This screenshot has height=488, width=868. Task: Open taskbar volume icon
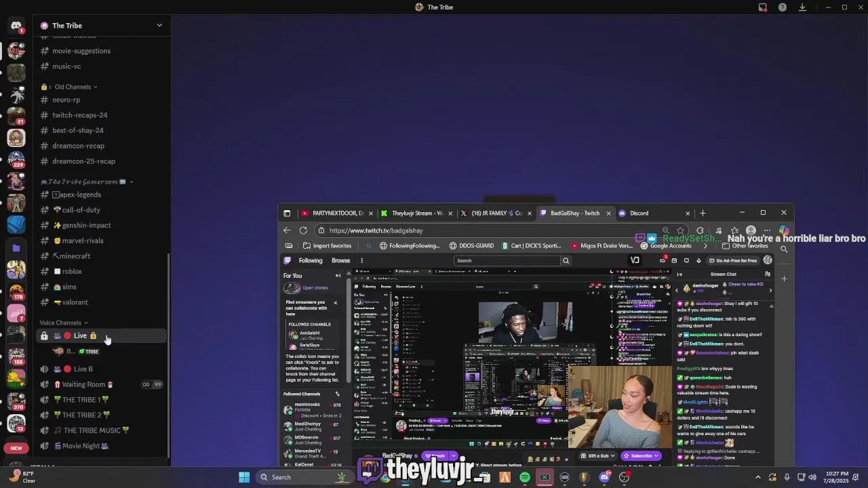click(x=813, y=477)
